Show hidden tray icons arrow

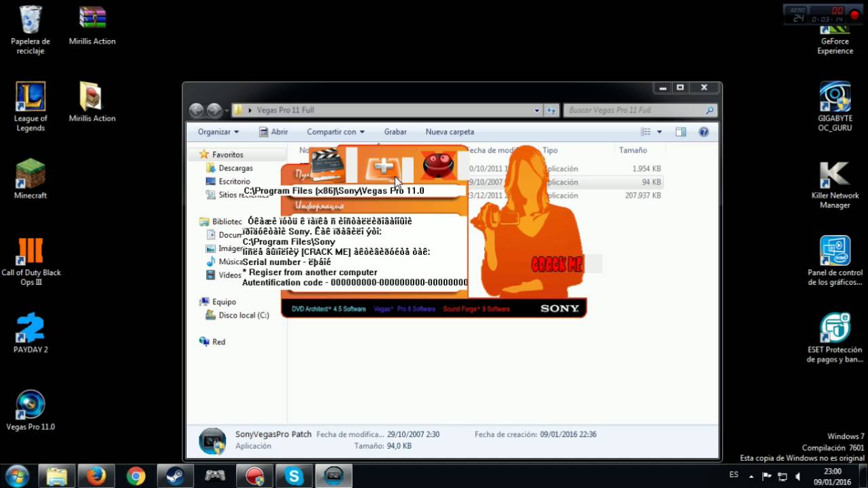(x=751, y=476)
